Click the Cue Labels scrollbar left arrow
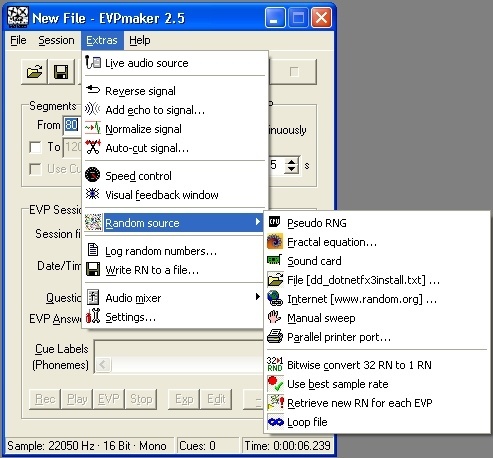Screen dimensions: 493x458 [103, 364]
